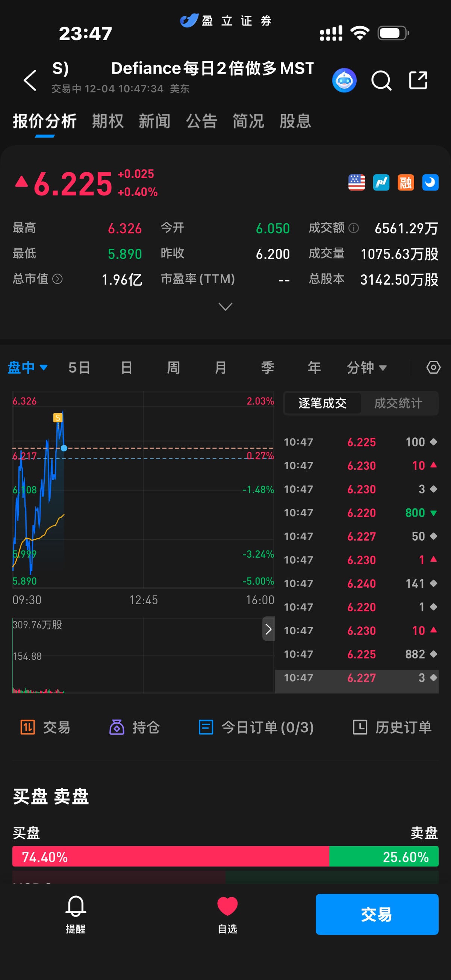
Task: Tap the S signal marker on chart
Action: click(58, 417)
